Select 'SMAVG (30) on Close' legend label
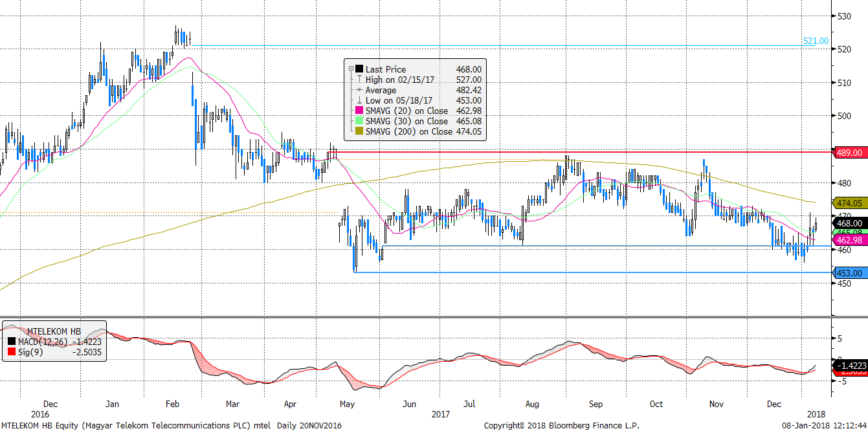The width and height of the screenshot is (868, 431). pyautogui.click(x=406, y=121)
